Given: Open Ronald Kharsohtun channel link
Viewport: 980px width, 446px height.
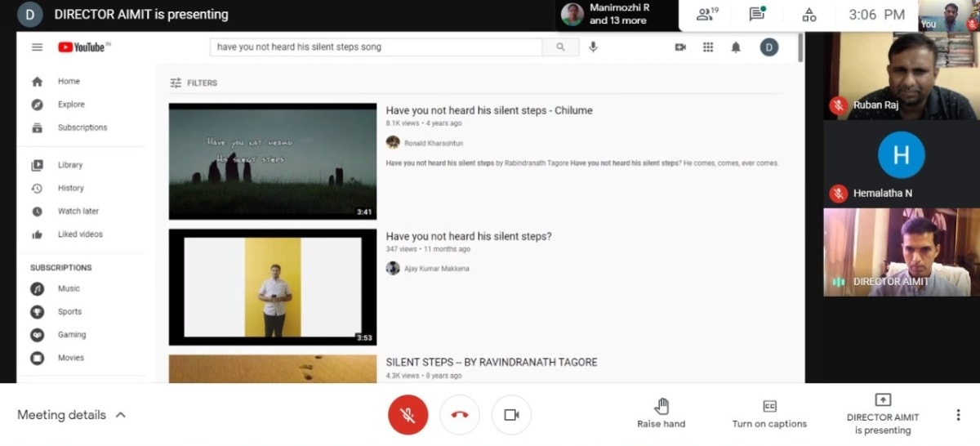Looking at the screenshot, I should [x=434, y=143].
